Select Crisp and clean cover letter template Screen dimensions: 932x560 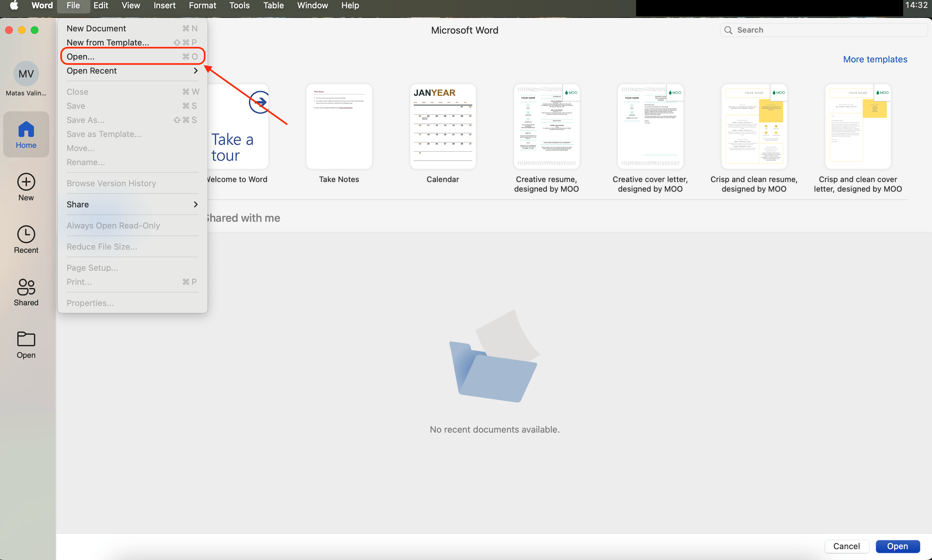point(858,126)
